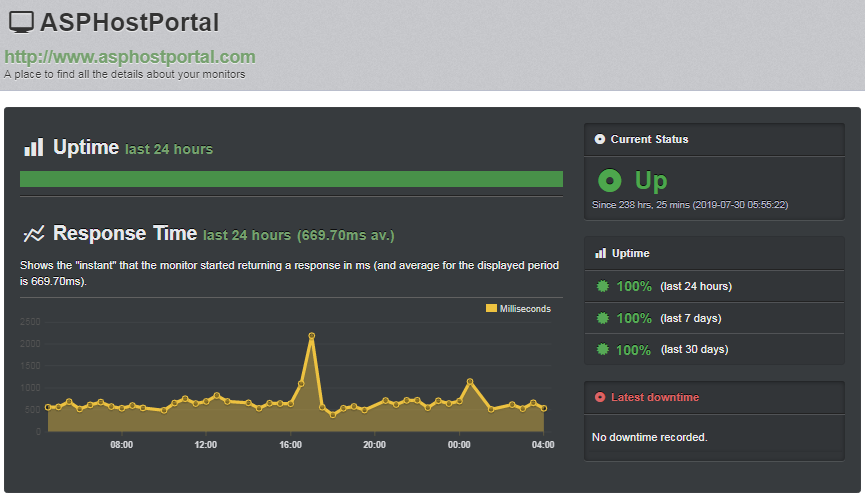
Task: Click the 00:00 axis label
Action: pos(459,445)
